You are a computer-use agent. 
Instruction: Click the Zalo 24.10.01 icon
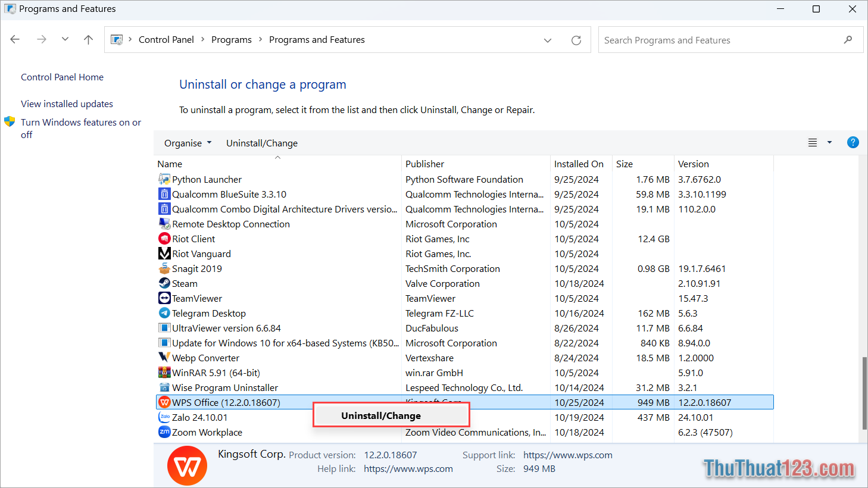pyautogui.click(x=164, y=417)
